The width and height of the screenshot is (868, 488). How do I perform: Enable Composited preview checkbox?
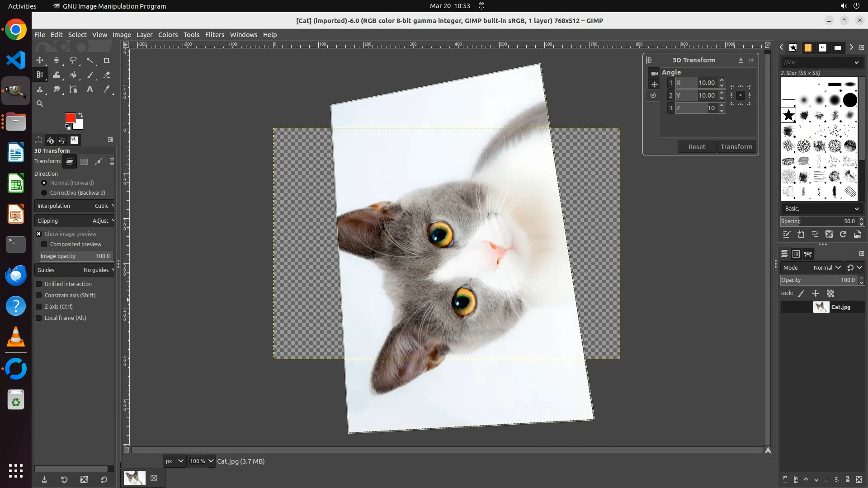click(x=44, y=244)
